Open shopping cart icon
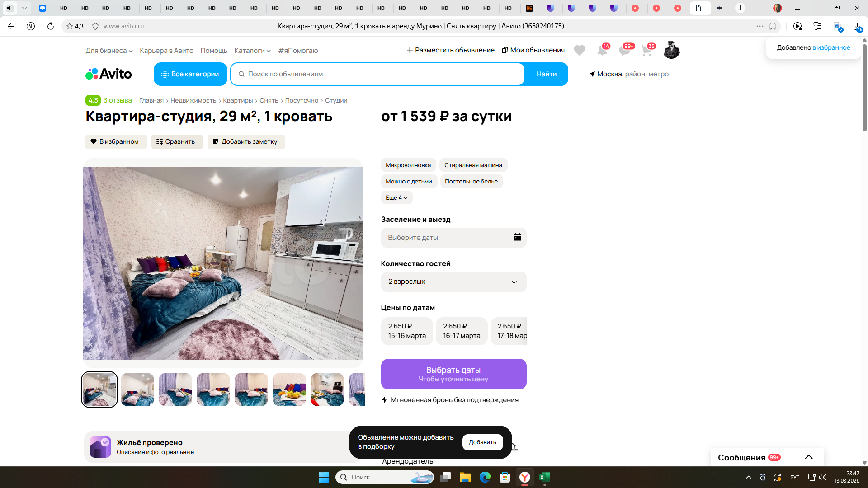 [x=647, y=50]
